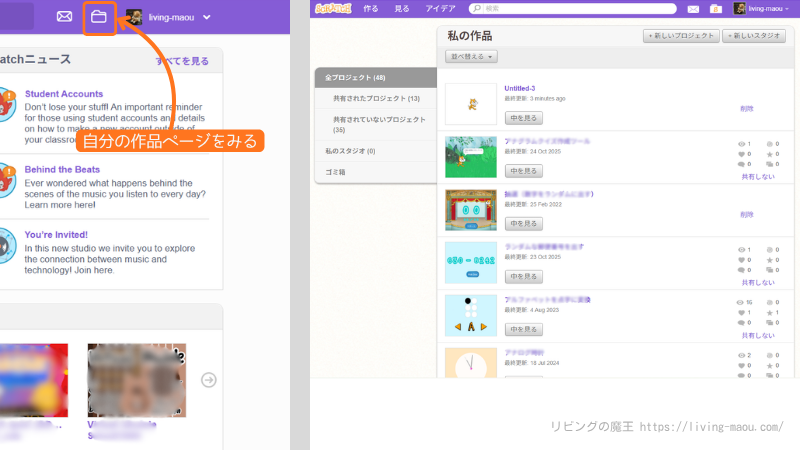Open the mail icon in right navbar
The height and width of the screenshot is (450, 800).
(x=696, y=8)
